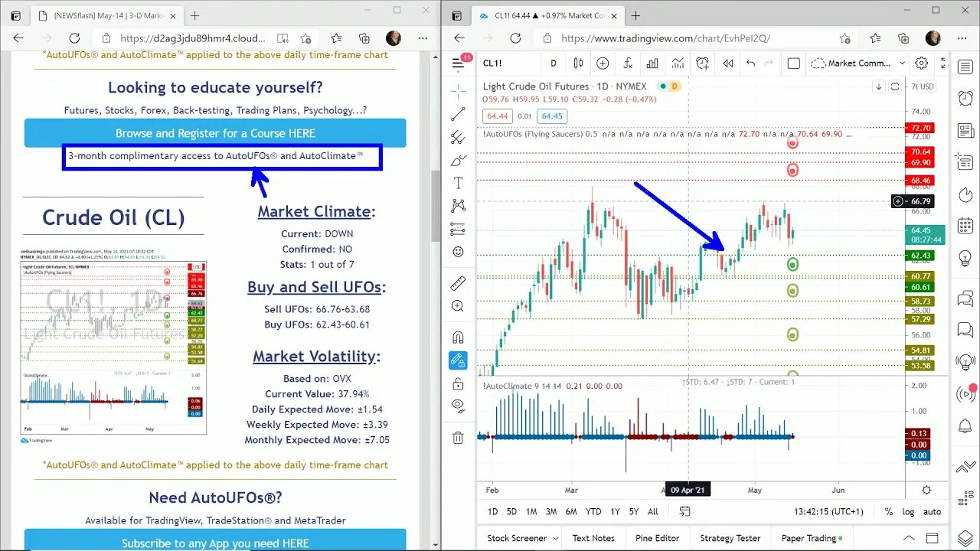Click Browse and Register for a Course HERE
The width and height of the screenshot is (980, 551).
(215, 133)
